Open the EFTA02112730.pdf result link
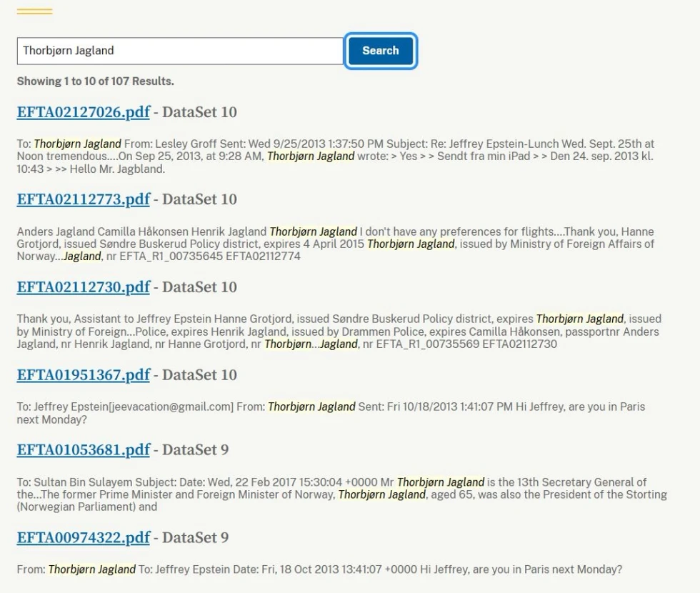700x593 pixels. (83, 287)
